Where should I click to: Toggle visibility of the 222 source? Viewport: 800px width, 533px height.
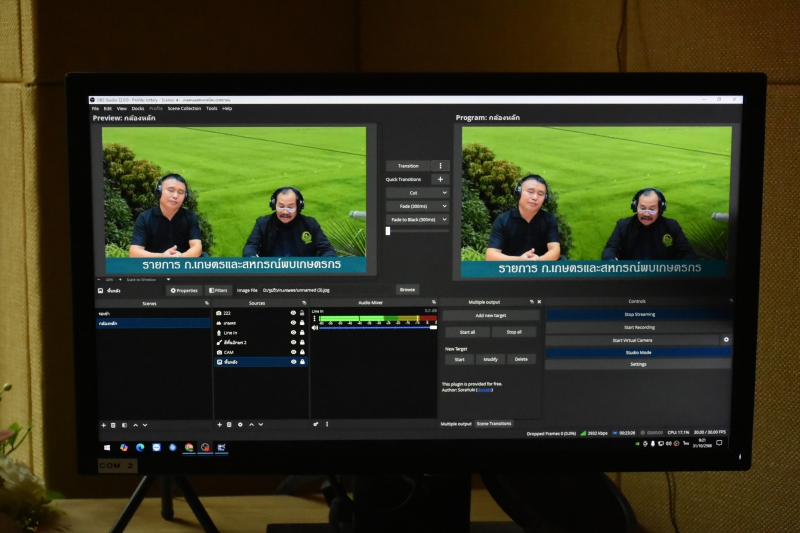point(293,313)
